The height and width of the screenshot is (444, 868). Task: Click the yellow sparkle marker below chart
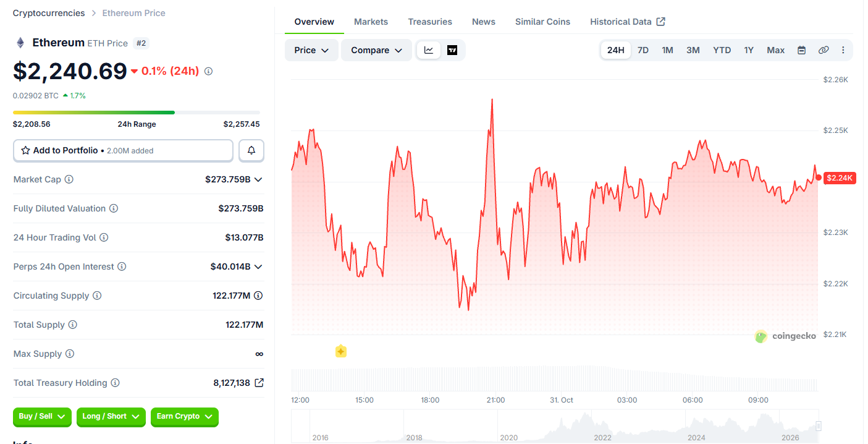pyautogui.click(x=340, y=351)
